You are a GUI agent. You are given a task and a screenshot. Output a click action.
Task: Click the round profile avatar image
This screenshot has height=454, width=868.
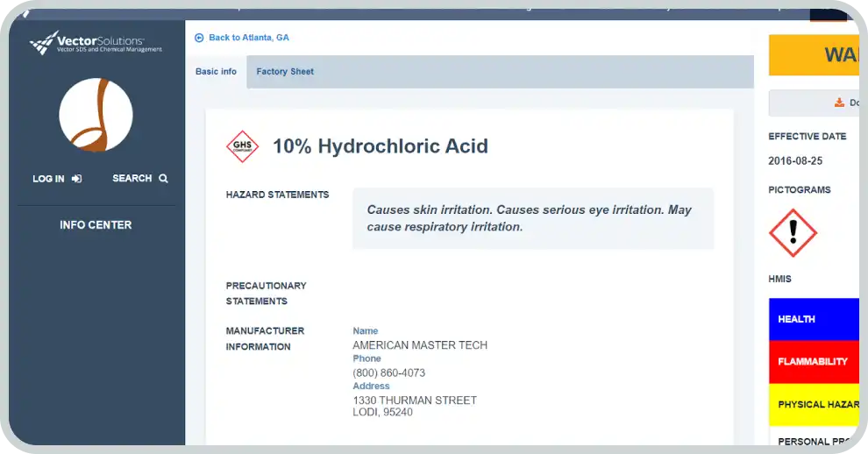coord(96,115)
